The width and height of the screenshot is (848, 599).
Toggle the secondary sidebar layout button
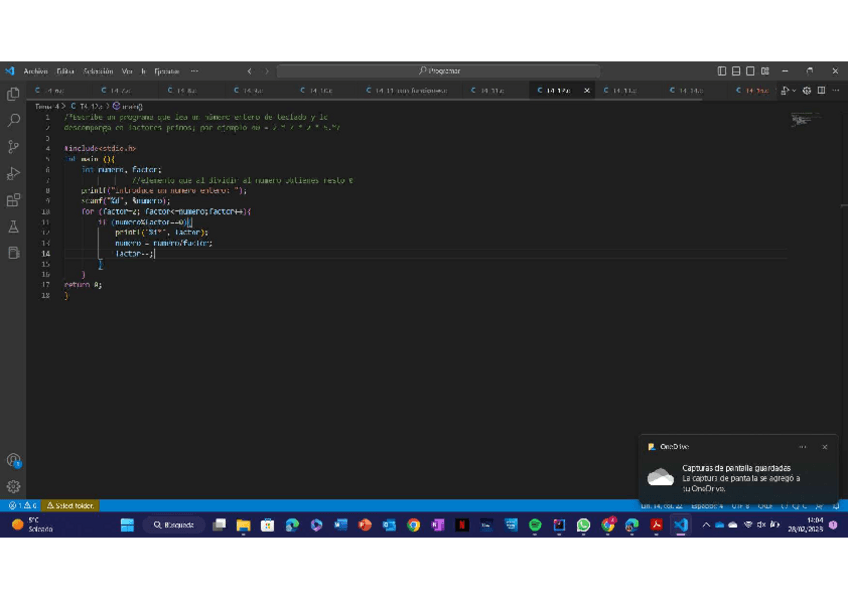750,71
